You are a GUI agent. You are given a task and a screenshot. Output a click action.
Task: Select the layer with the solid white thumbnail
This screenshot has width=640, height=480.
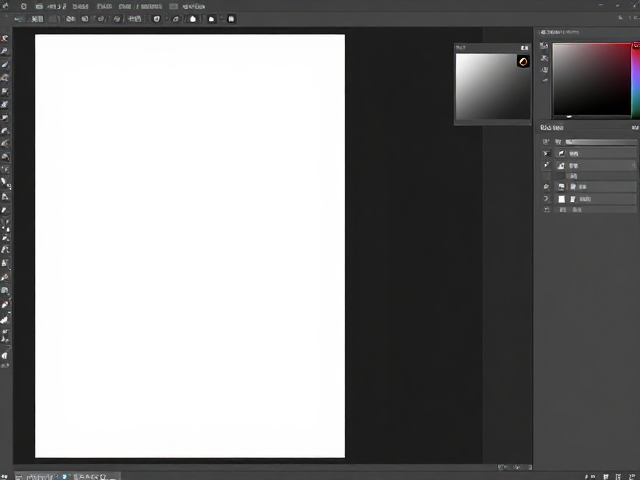tap(596, 199)
